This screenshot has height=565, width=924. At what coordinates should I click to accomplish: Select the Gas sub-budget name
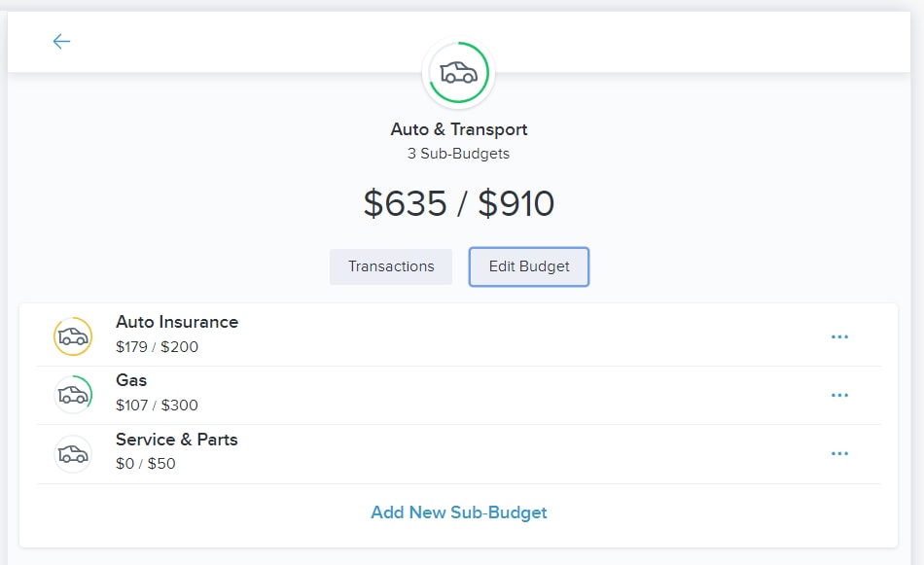[x=131, y=380]
